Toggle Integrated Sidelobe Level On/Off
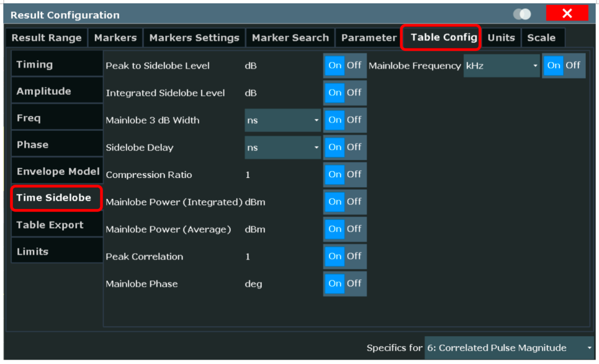The width and height of the screenshot is (599, 364). coord(344,93)
